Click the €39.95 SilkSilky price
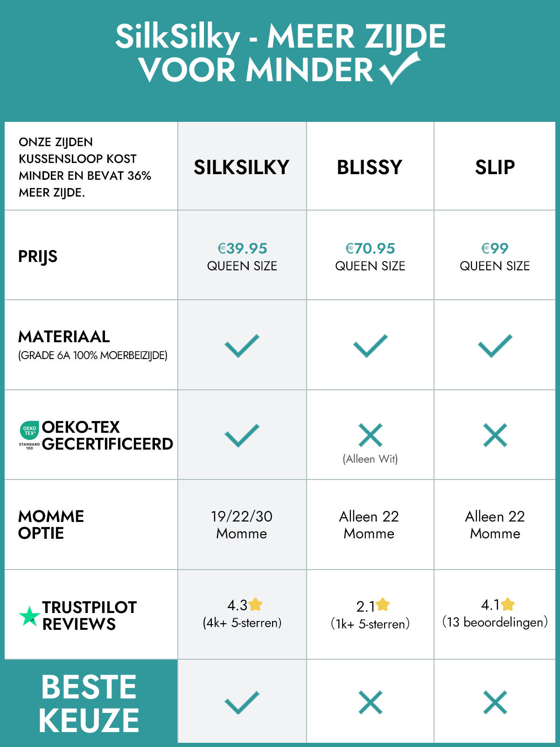The height and width of the screenshot is (747, 560). 242,248
